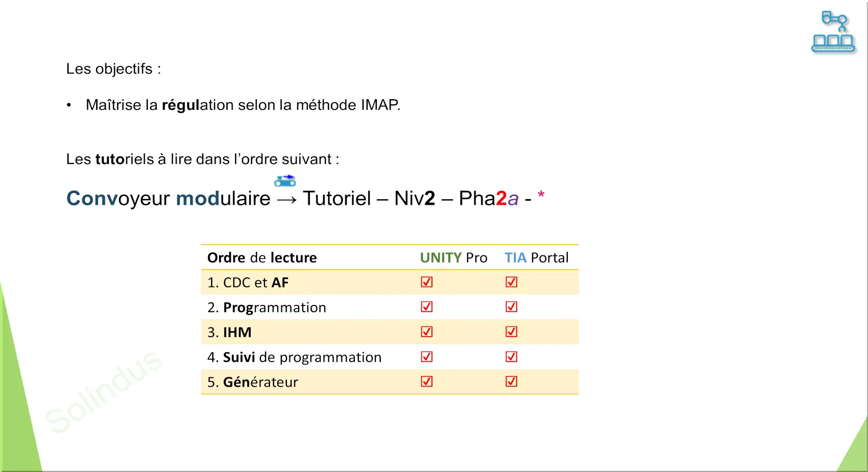
Task: Click the small conveyor icon above the arrow
Action: point(285,181)
